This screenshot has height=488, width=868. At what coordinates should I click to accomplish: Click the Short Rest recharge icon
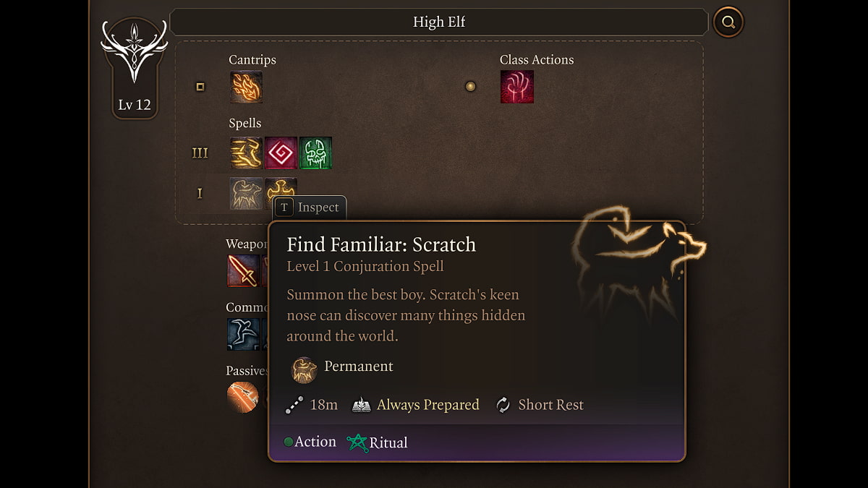(x=503, y=406)
